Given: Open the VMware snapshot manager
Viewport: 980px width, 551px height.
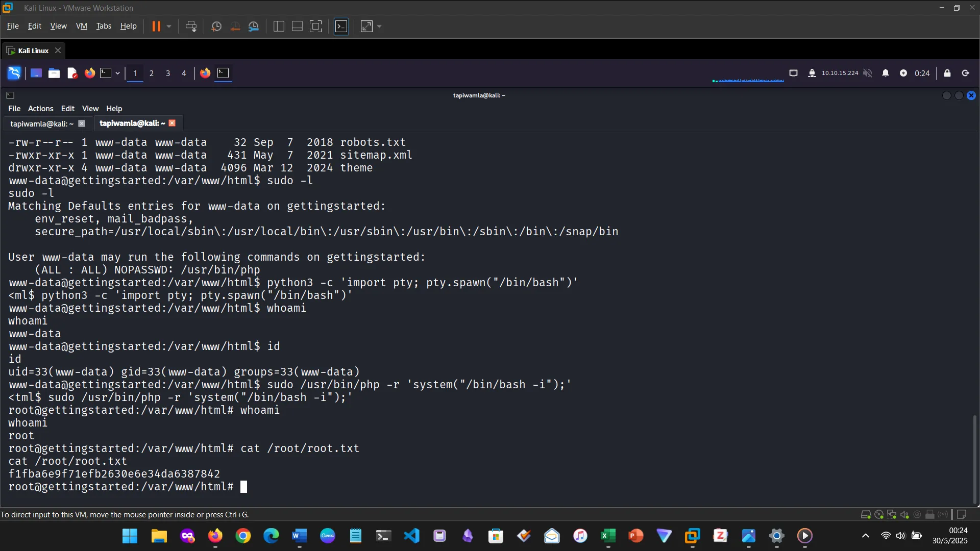Looking at the screenshot, I should click(254, 26).
